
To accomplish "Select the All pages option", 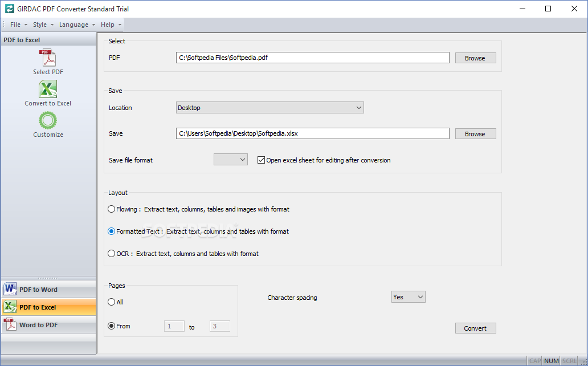I will pos(111,302).
